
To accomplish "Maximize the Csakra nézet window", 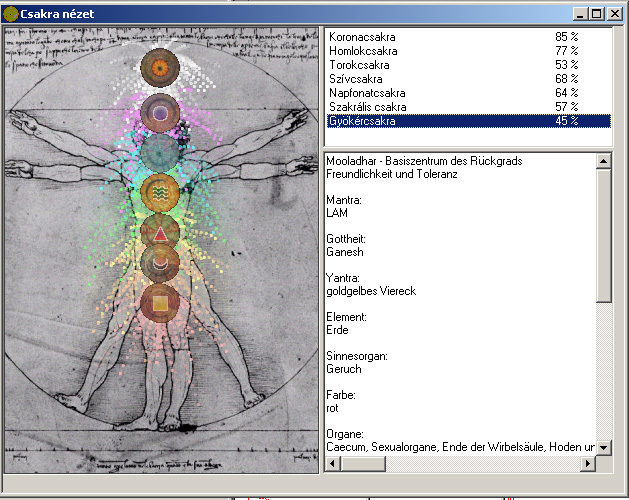I will pyautogui.click(x=597, y=14).
